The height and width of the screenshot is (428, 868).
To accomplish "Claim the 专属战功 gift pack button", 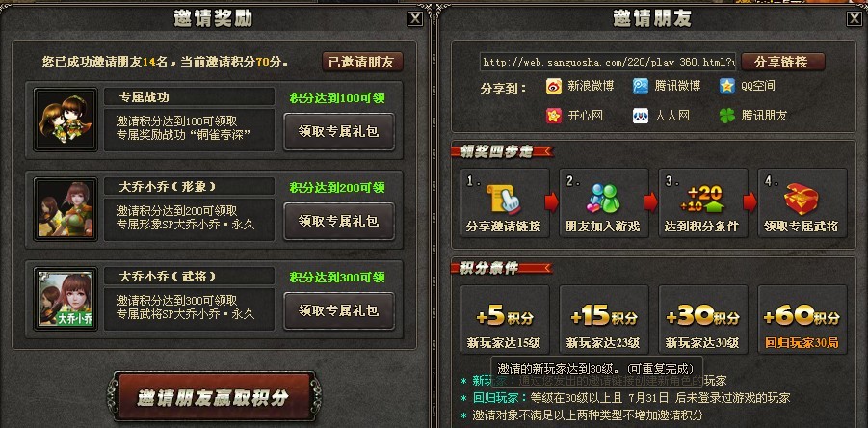I will click(339, 132).
